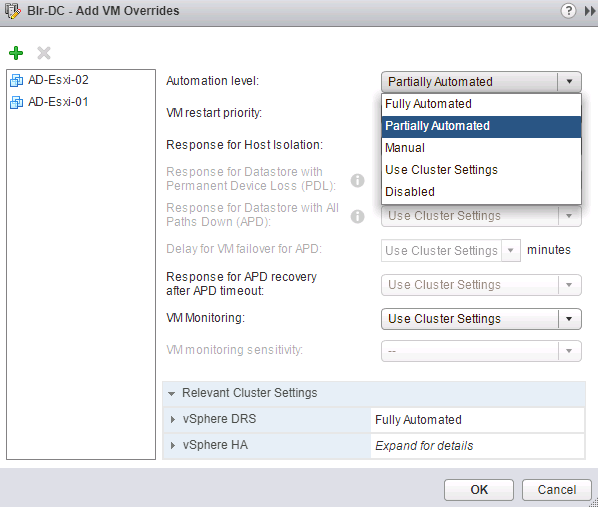Click the VM Monitoring label
The height and width of the screenshot is (507, 598).
206,318
